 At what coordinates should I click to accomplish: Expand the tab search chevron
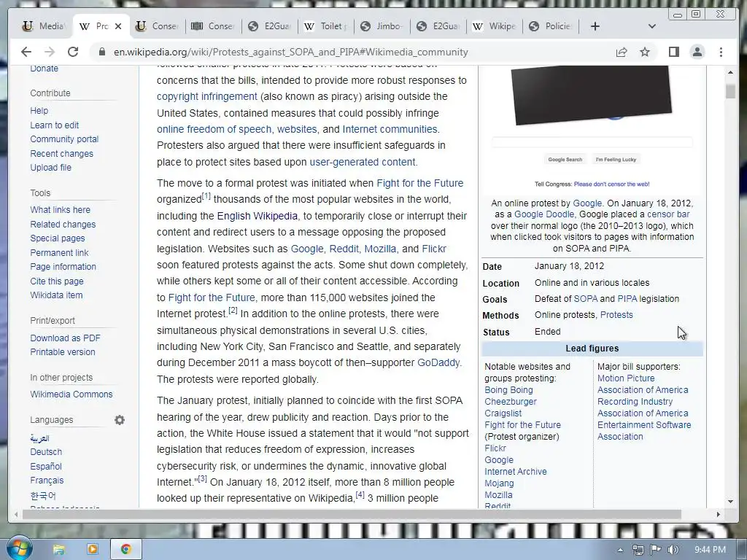(652, 26)
